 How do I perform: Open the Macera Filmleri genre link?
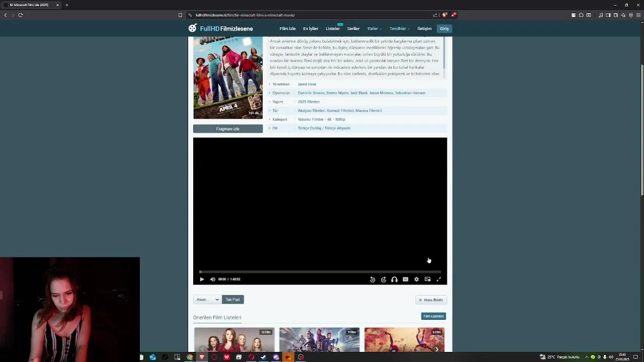(368, 111)
